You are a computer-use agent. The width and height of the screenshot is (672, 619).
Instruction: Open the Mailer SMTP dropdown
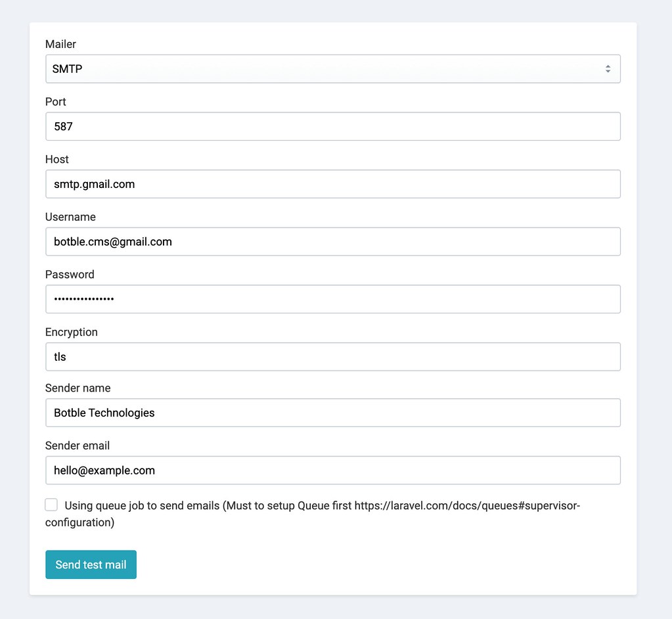(332, 68)
